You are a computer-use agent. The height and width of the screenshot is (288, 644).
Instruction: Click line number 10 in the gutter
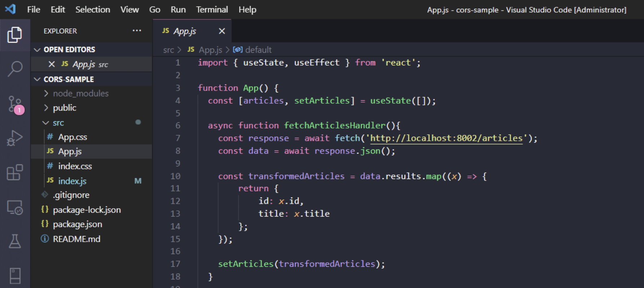(x=175, y=176)
